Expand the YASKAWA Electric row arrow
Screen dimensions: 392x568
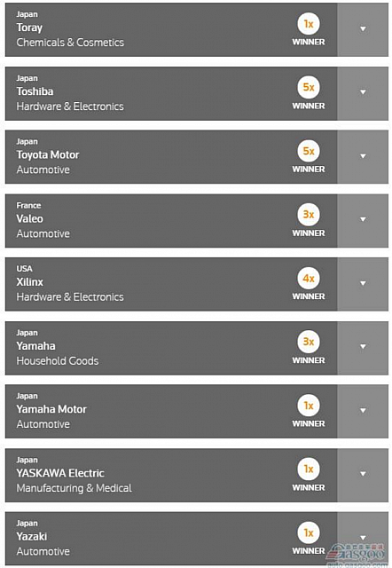click(x=363, y=474)
